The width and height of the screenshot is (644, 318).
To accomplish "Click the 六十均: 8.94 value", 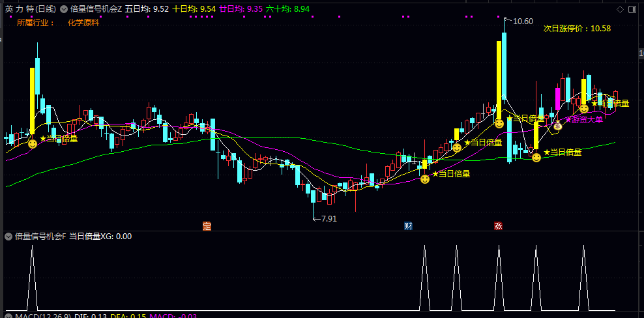I will 288,8.
